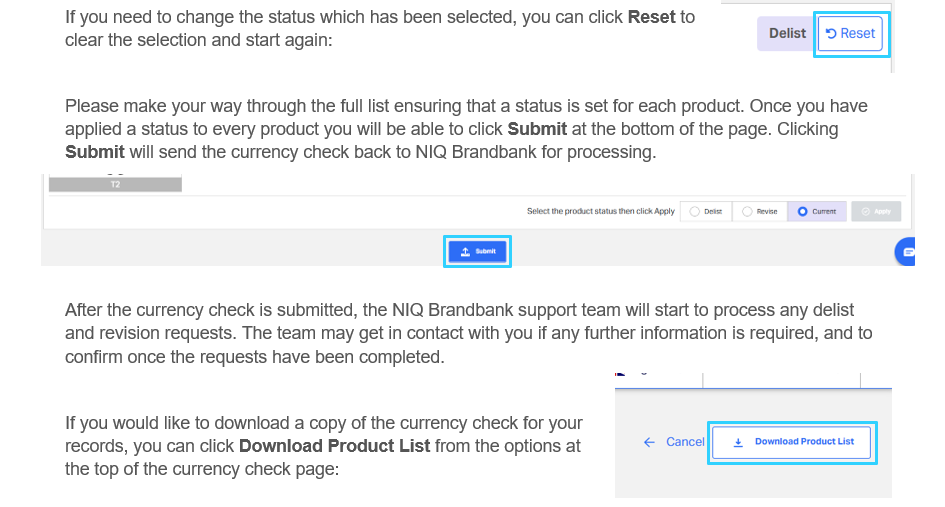Click the greyed-out Apply button
Screen dimensions: 945x507
pyautogui.click(x=876, y=212)
